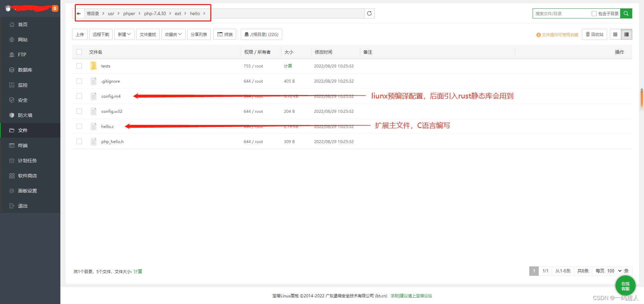The height and width of the screenshot is (304, 644).
Task: Click the 文件查找 file search button
Action: click(148, 34)
